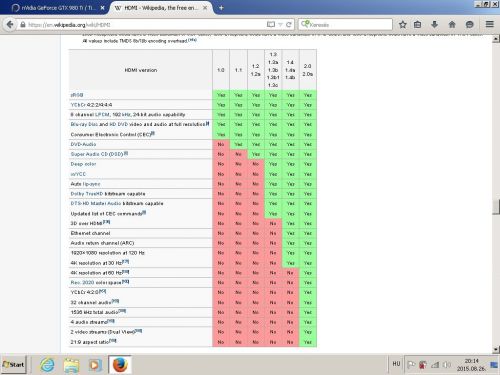Screen dimensions: 500x375
Task: Click the HDMI version header cell
Action: point(141,70)
